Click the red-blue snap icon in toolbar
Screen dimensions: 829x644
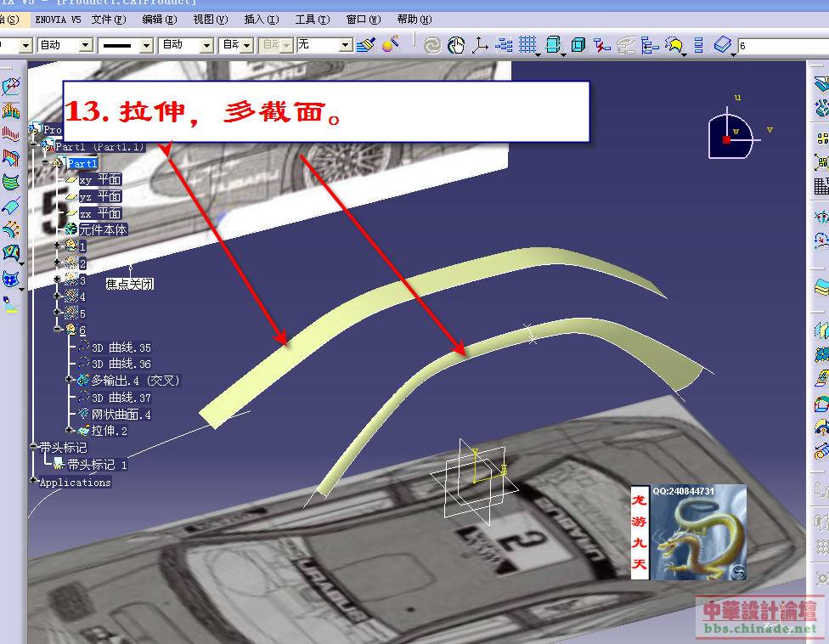click(x=601, y=46)
